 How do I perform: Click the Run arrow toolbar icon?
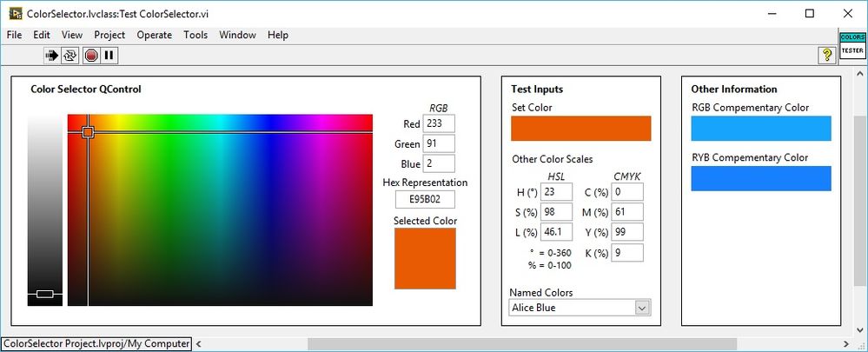pyautogui.click(x=52, y=56)
